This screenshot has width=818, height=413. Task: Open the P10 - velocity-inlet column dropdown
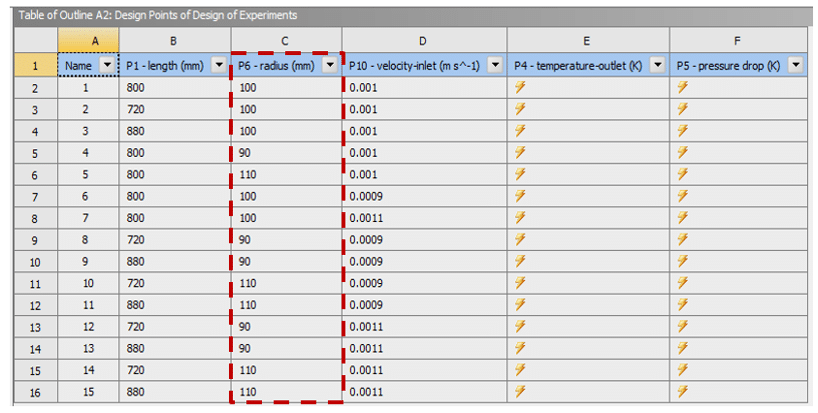click(x=495, y=65)
